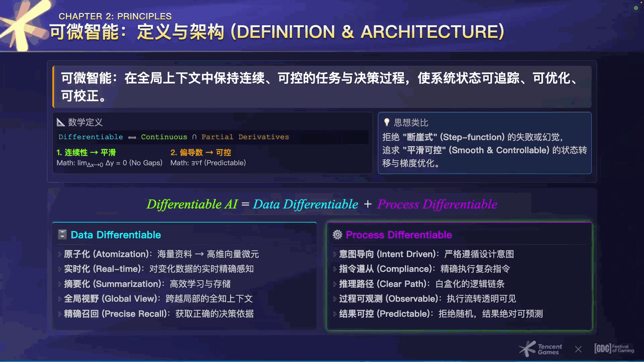Image resolution: width=644 pixels, height=362 pixels.
Task: Expand the 精确召回 (Precise Recall) bullet arrow
Action: click(60, 314)
